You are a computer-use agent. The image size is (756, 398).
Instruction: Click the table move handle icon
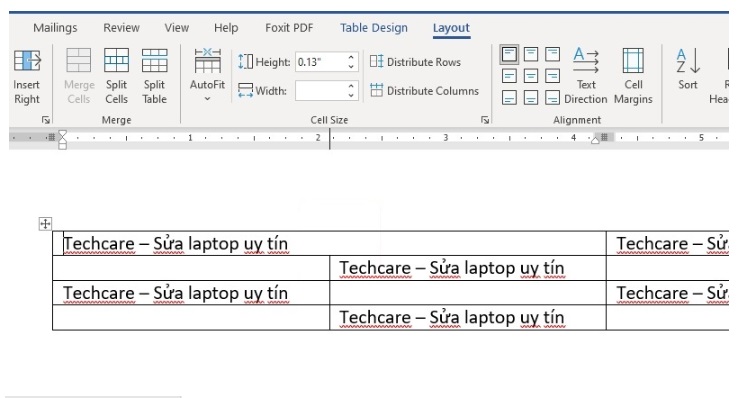click(x=45, y=223)
